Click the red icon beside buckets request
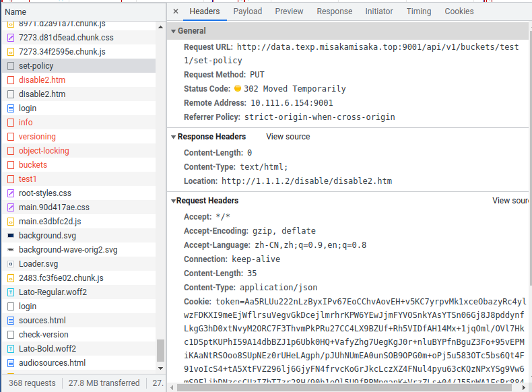 [11, 165]
